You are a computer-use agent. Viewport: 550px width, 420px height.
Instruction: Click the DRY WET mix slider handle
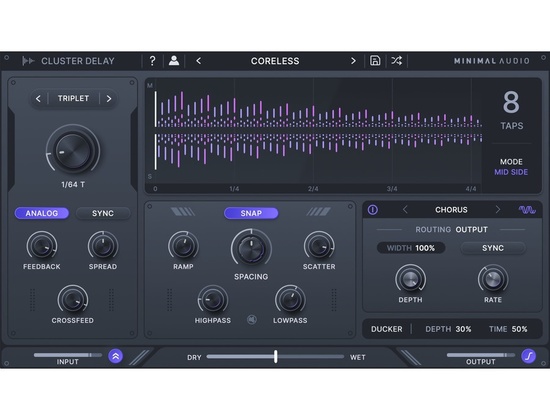(276, 356)
